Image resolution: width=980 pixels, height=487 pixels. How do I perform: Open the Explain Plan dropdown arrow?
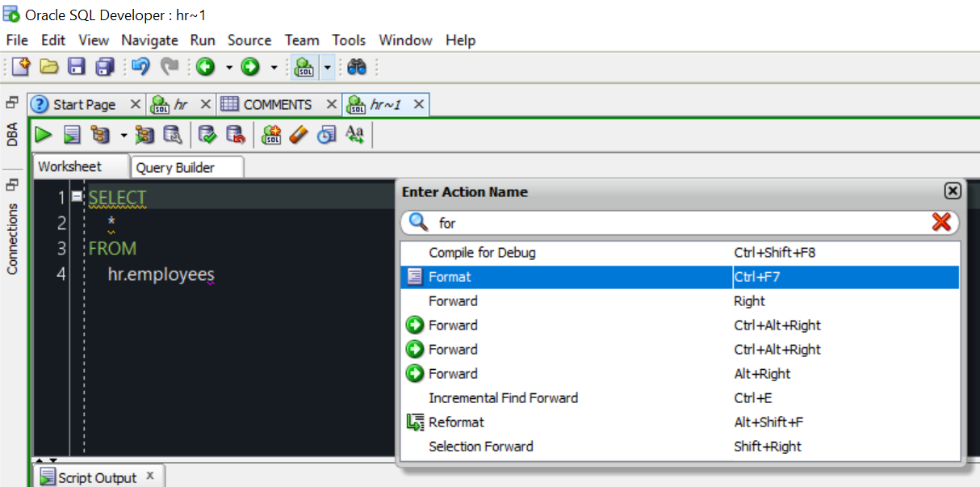click(124, 135)
